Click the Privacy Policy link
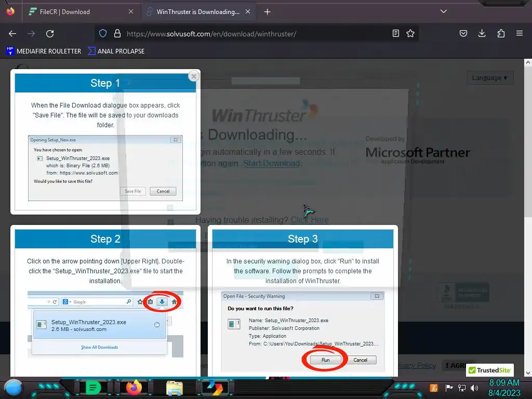Image resolution: width=532 pixels, height=399 pixels. point(417,365)
